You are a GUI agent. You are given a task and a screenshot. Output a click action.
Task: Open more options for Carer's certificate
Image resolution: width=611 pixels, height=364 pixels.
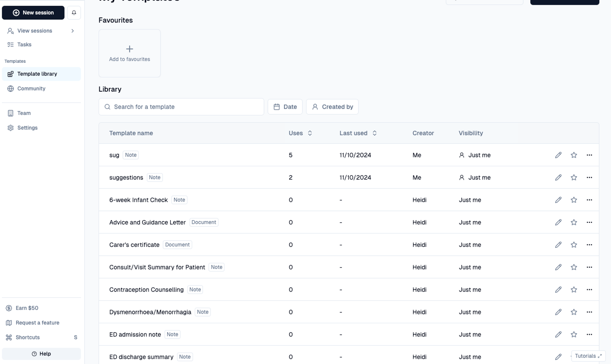point(589,245)
